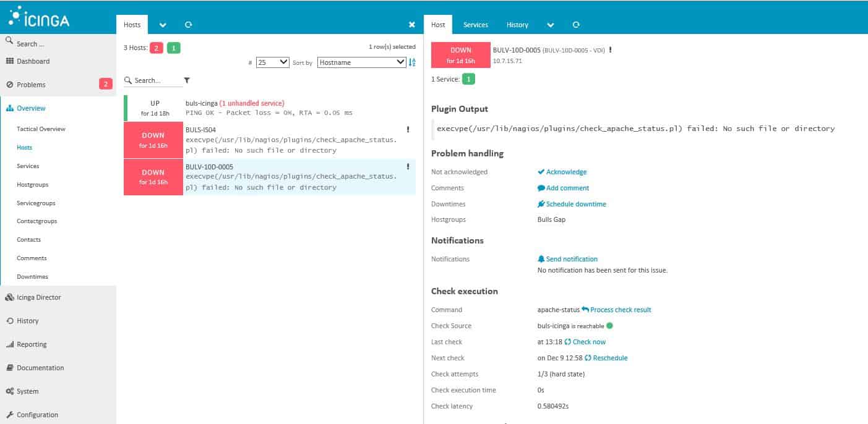This screenshot has height=424, width=868.
Task: Refresh the Hosts list pane
Action: [188, 25]
